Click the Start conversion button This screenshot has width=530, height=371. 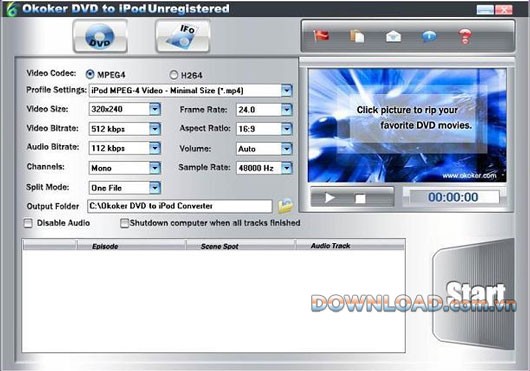474,293
